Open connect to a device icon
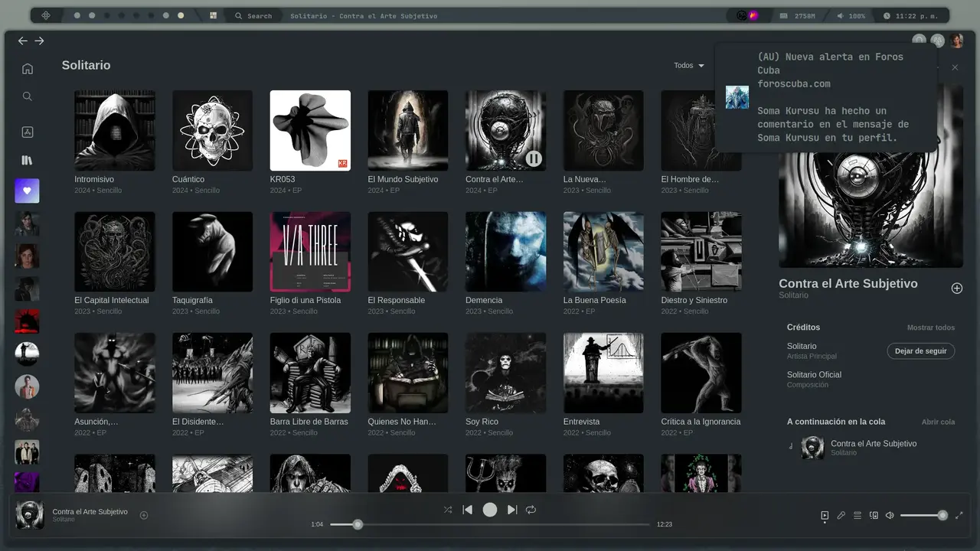980x551 pixels. coord(874,516)
